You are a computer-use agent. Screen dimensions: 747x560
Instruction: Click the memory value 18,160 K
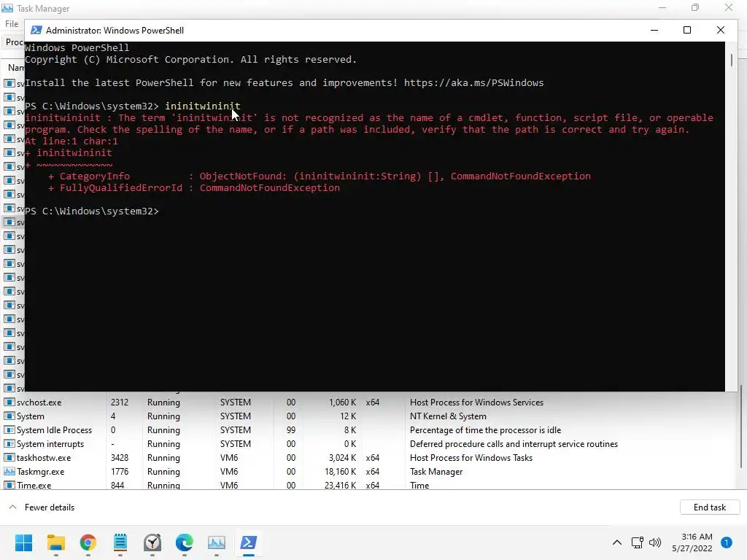340,472
